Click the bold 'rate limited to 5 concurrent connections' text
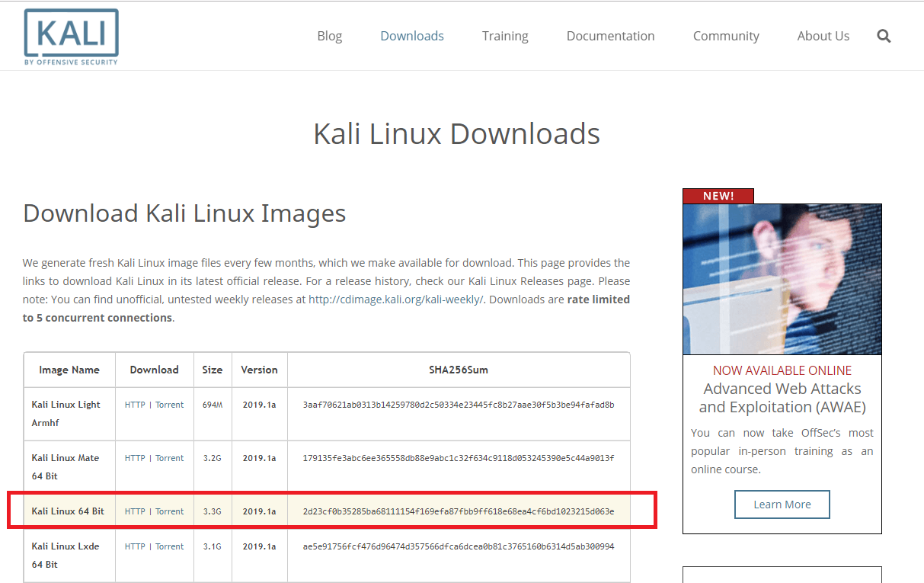 coord(326,309)
